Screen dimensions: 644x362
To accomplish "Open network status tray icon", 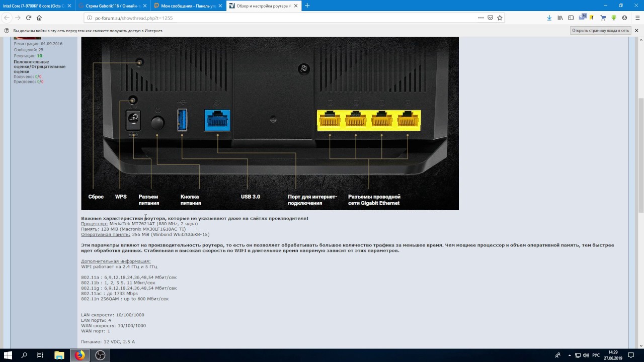I will (x=578, y=355).
